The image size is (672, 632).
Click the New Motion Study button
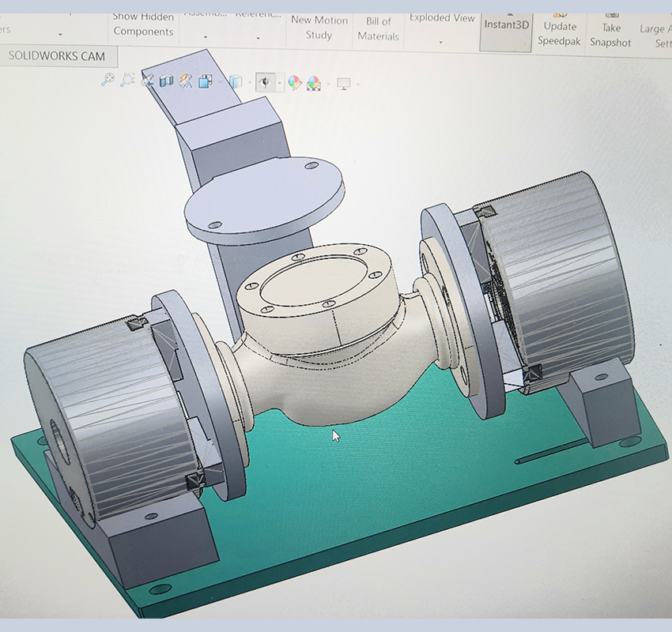pyautogui.click(x=318, y=27)
